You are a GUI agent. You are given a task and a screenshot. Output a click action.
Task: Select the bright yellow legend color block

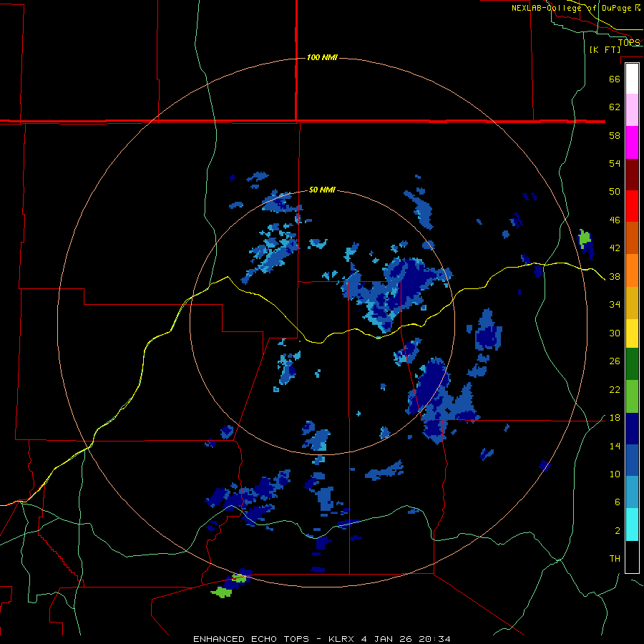pyautogui.click(x=632, y=333)
